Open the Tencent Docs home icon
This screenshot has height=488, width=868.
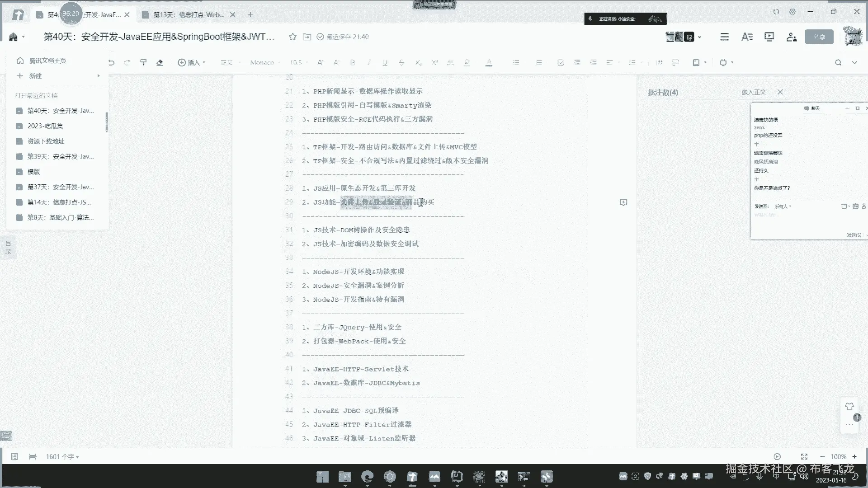(13, 37)
